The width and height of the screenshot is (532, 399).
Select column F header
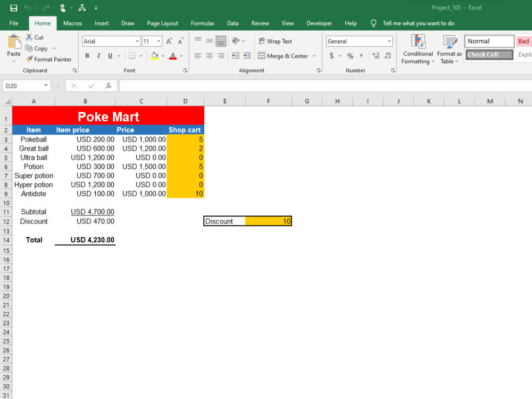click(x=268, y=101)
